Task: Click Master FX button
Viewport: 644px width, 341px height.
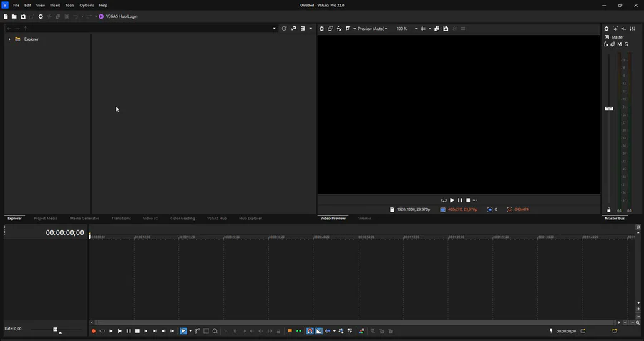Action: pyautogui.click(x=606, y=44)
